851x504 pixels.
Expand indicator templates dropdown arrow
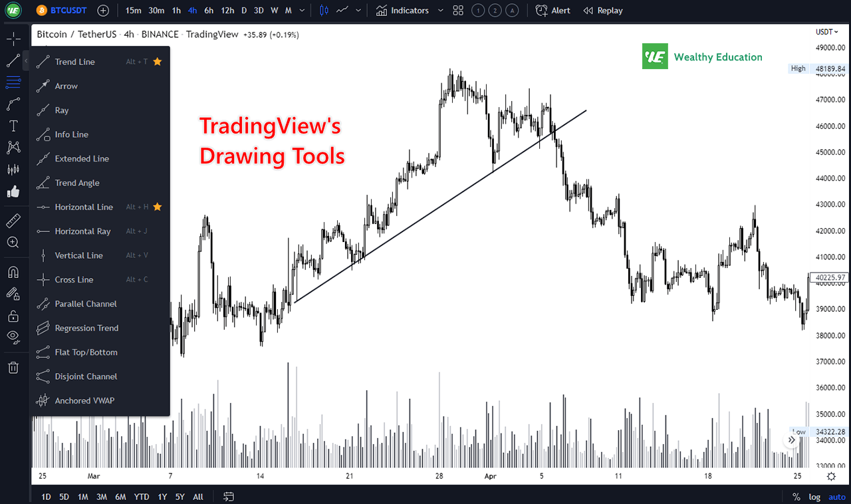[440, 11]
